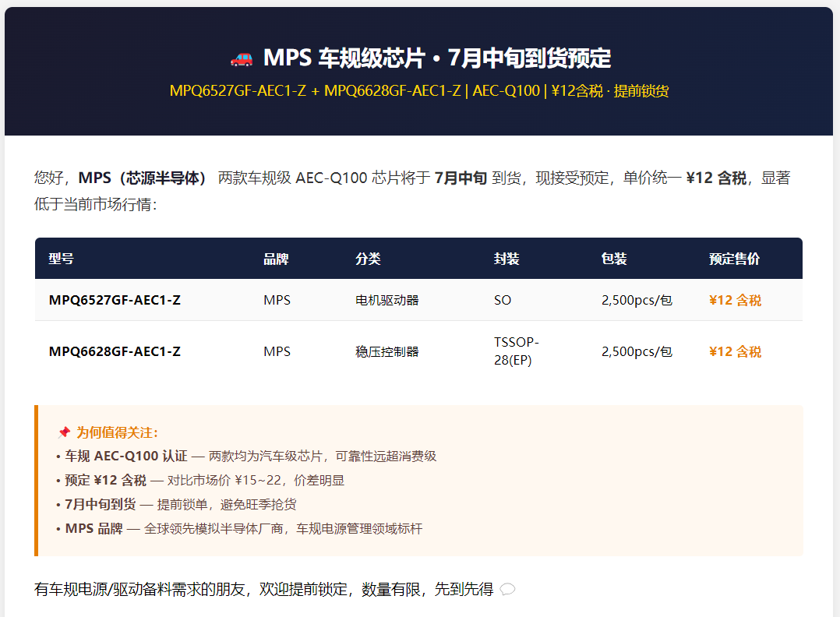
Task: Click 低于当前市场行情 in the intro
Action: (x=94, y=204)
